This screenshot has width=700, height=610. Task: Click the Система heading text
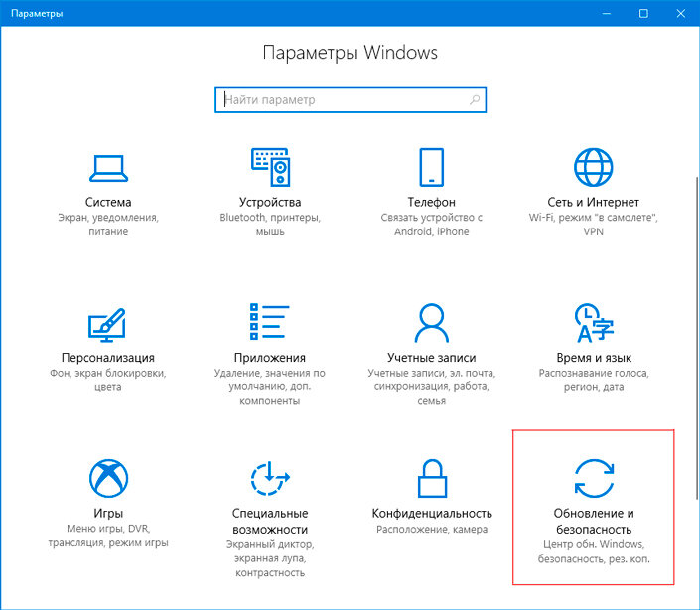pyautogui.click(x=108, y=203)
